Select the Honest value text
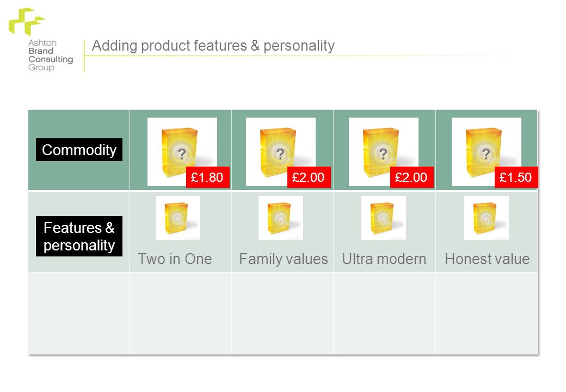 click(x=487, y=259)
